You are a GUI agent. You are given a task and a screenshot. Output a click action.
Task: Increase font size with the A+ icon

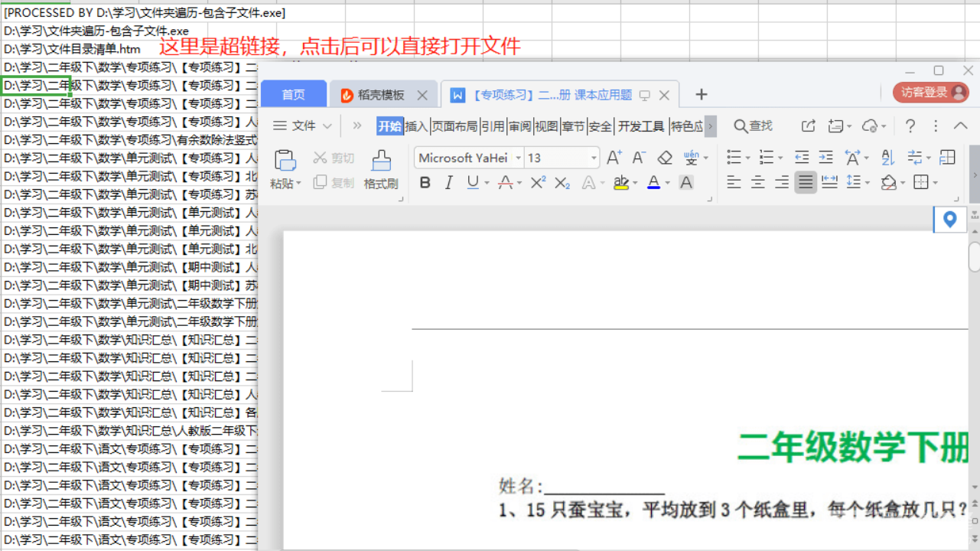(x=614, y=158)
